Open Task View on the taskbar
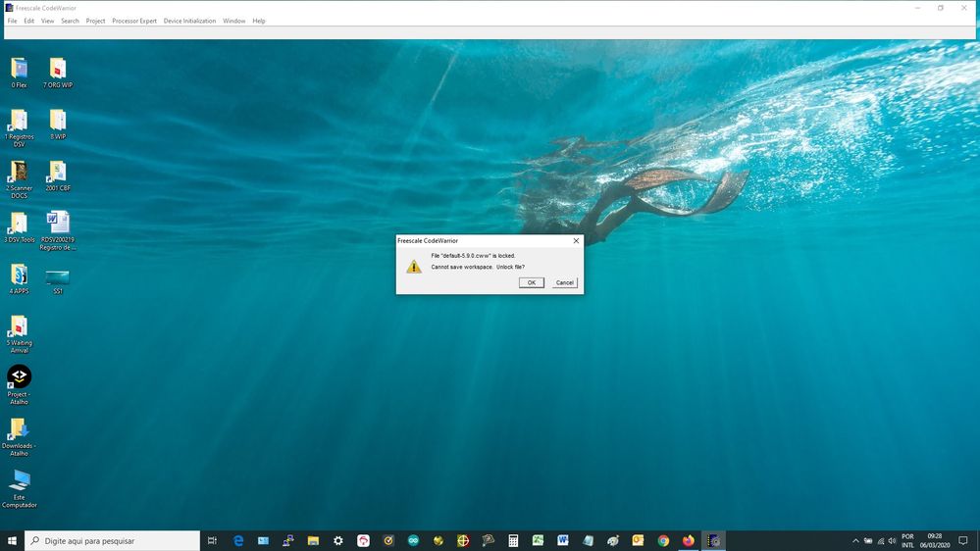980x551 pixels. click(x=213, y=540)
